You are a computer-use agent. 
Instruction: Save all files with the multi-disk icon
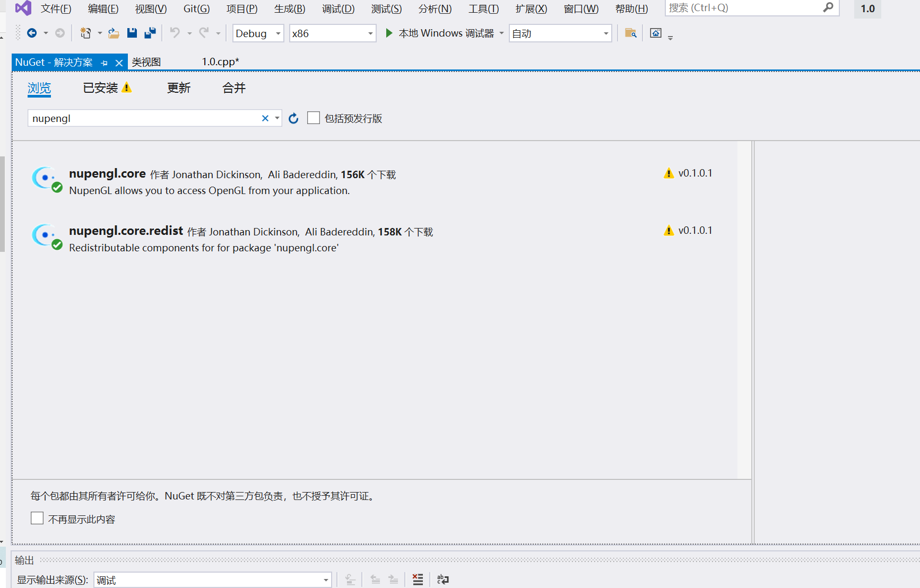150,33
